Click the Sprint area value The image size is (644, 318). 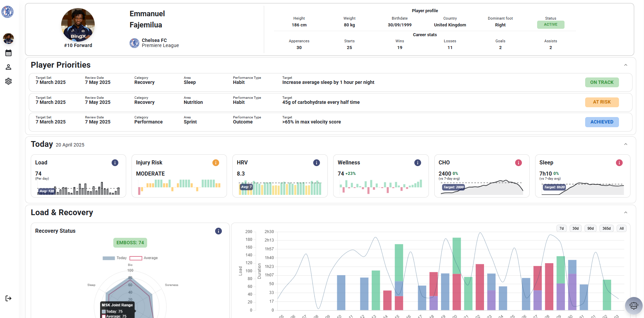(x=190, y=122)
